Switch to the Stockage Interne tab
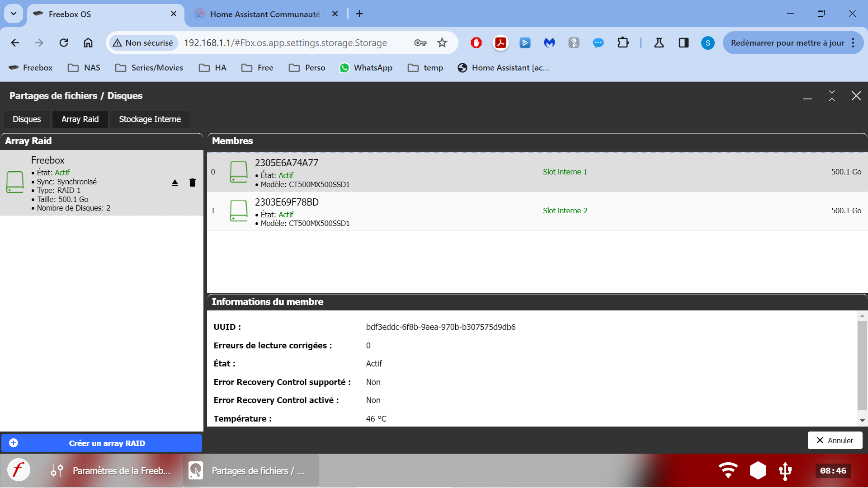Screen dimensions: 868x488 pos(150,119)
